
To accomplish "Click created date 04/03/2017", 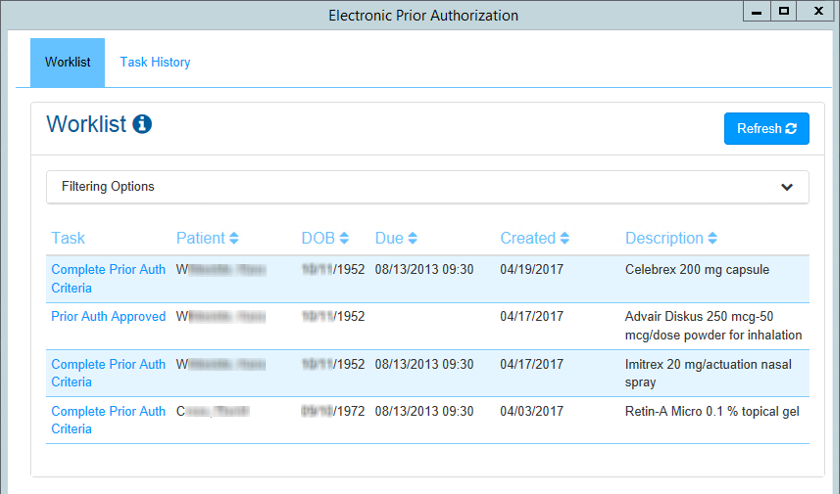I will click(x=531, y=411).
